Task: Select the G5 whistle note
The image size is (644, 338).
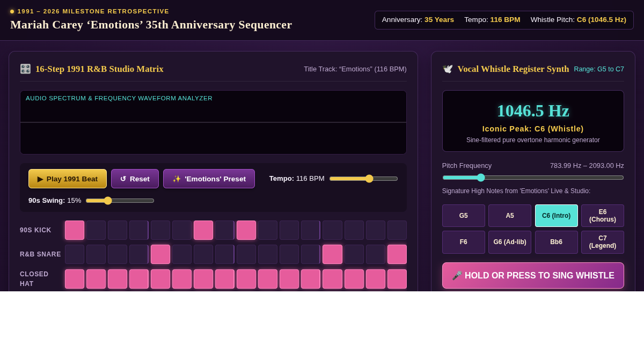Action: pos(464,216)
